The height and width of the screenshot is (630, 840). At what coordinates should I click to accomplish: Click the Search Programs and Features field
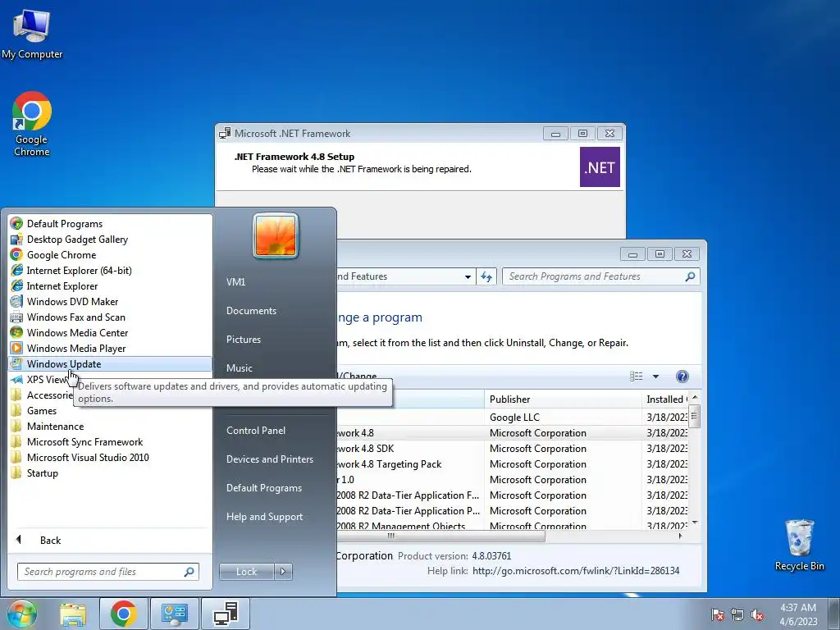[600, 276]
